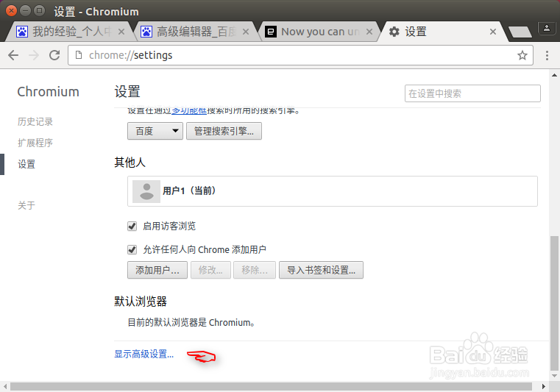This screenshot has height=392, width=560.
Task: Toggle the 启用访客浏览 checkbox
Action: tap(132, 226)
